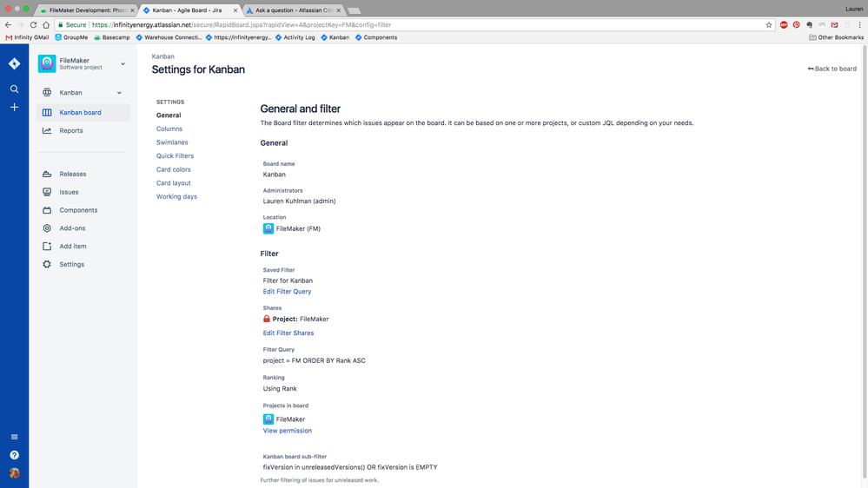Open the Card layout settings section
The height and width of the screenshot is (488, 868).
tap(173, 183)
